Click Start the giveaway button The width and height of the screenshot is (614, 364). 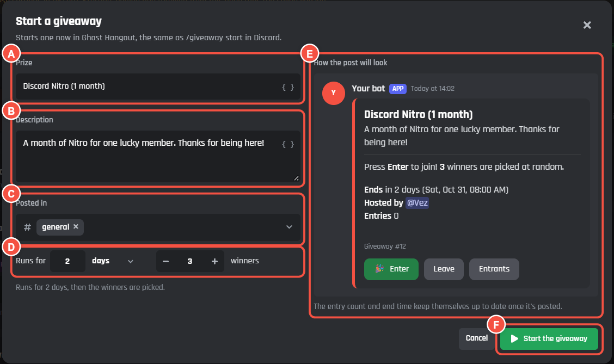tap(549, 338)
